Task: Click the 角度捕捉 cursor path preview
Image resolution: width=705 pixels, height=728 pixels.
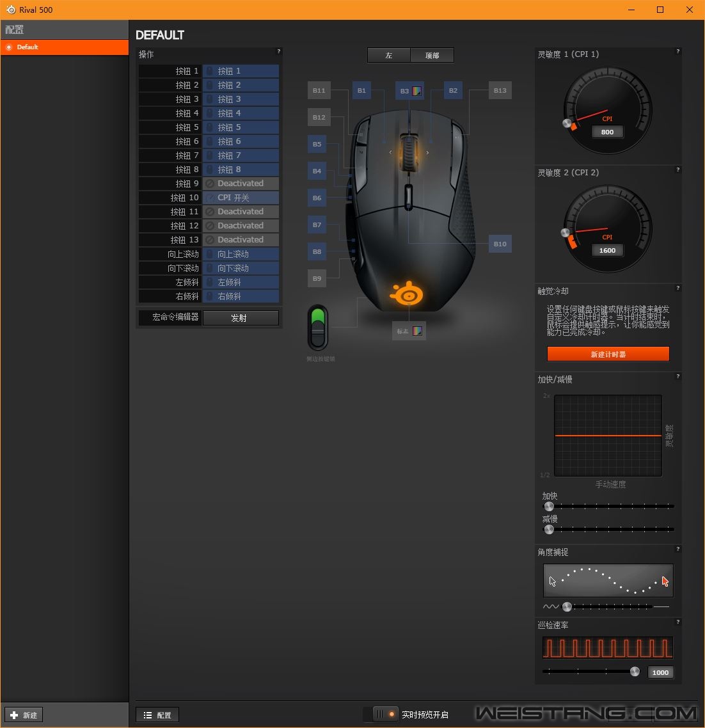Action: pos(608,580)
